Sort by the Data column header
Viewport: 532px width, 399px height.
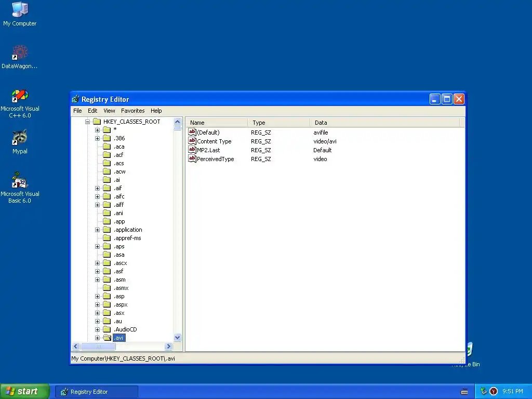(x=385, y=123)
